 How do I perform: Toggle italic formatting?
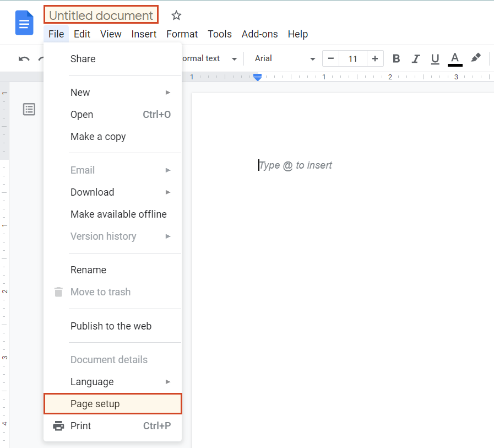pos(415,58)
